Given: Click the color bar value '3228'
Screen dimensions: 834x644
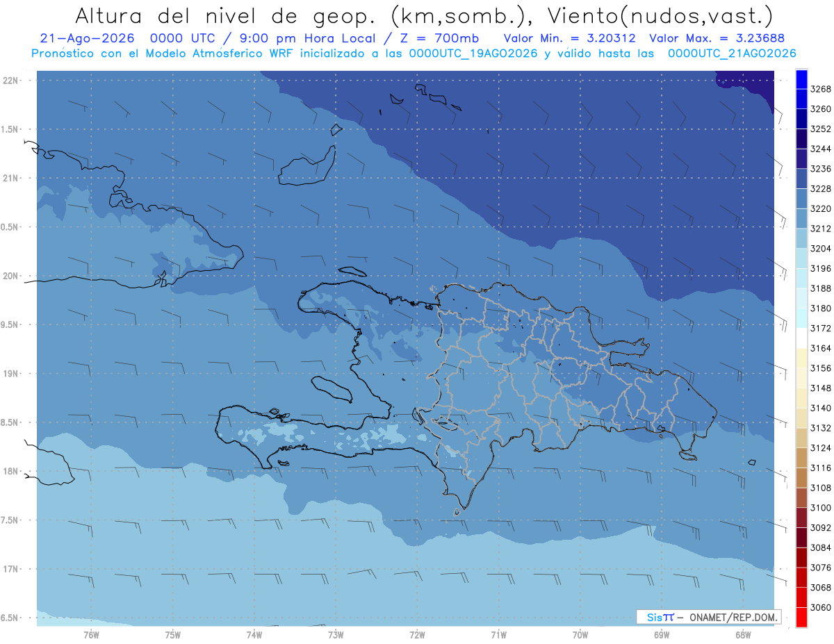Looking at the screenshot, I should (x=821, y=188).
